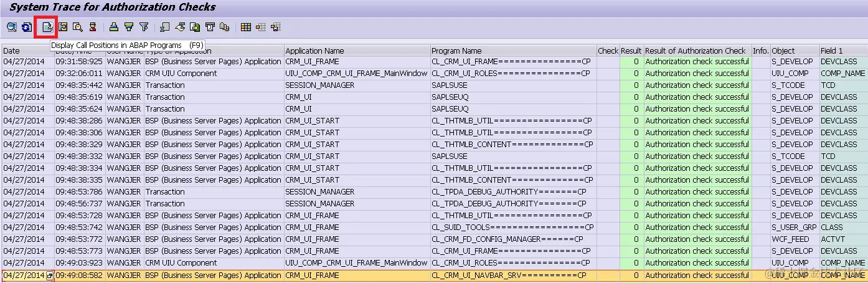Click the Mail Recipient envelope icon

click(x=210, y=27)
